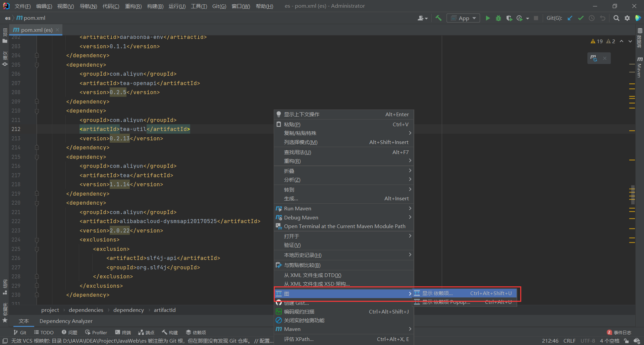
Task: Click the Stop square icon
Action: click(x=536, y=18)
